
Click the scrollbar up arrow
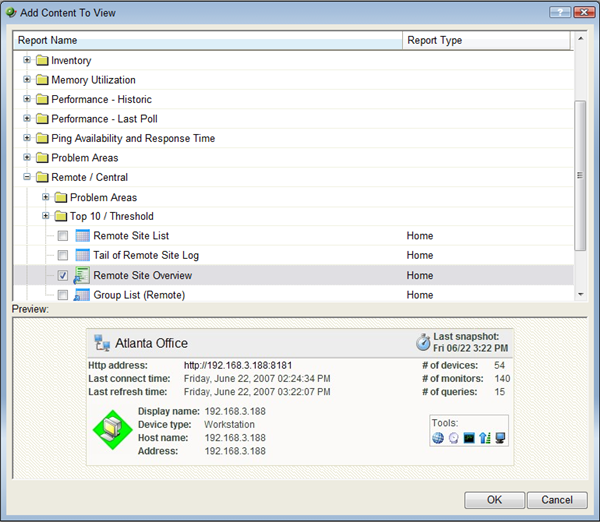tap(580, 39)
